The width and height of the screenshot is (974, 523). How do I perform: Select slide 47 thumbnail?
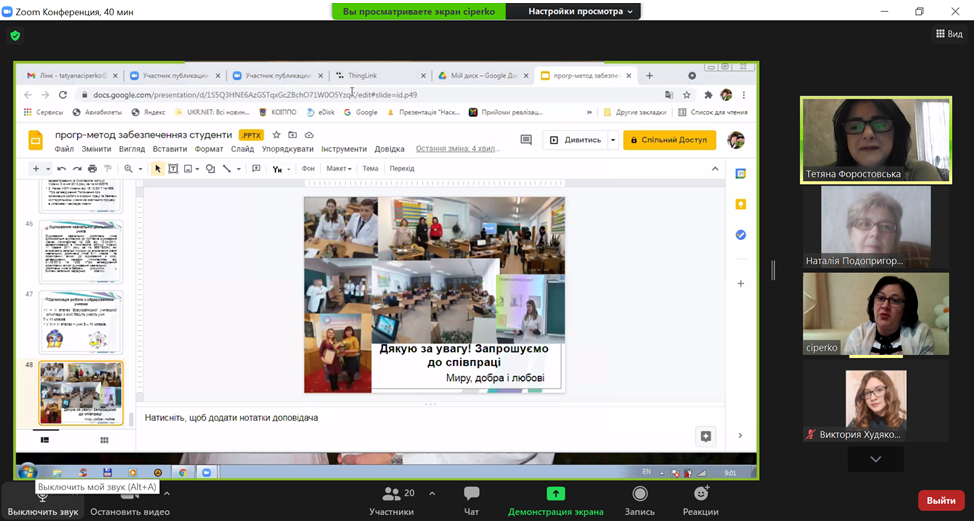pos(80,322)
